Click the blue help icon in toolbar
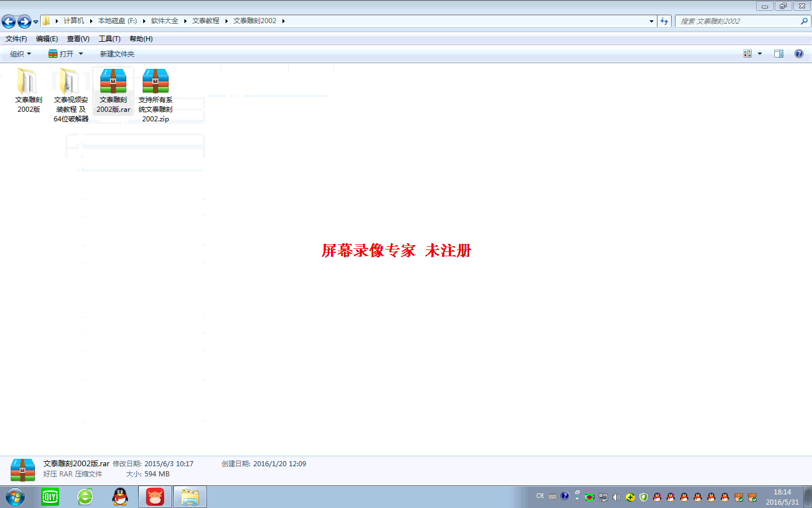 pos(799,54)
